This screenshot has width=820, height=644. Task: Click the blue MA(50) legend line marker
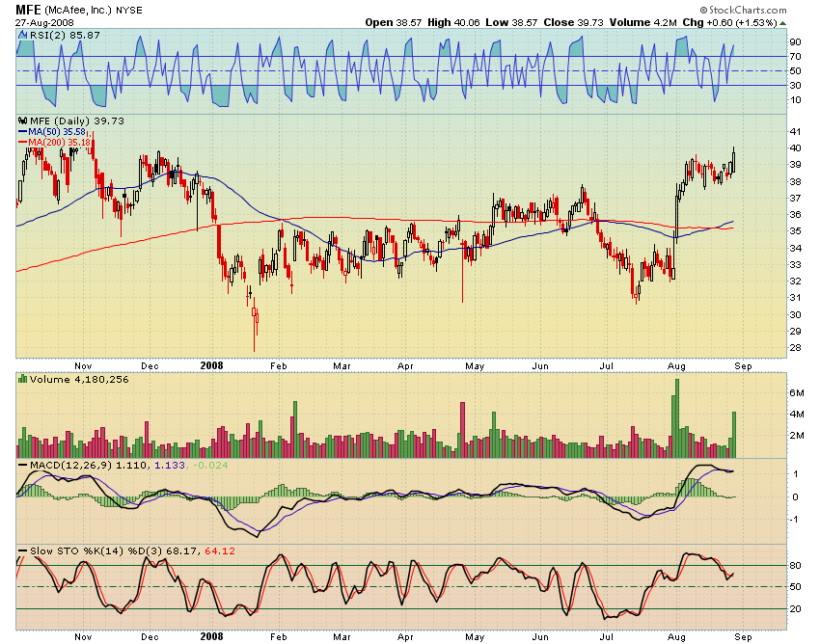(x=22, y=132)
